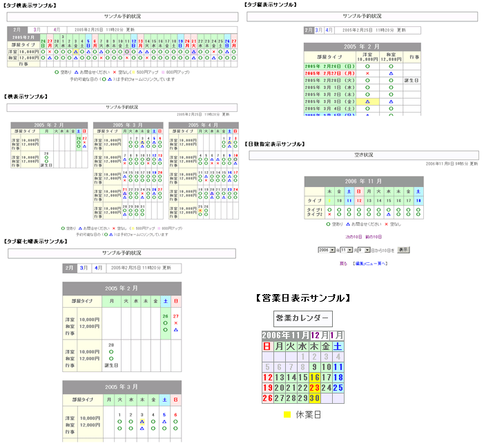The width and height of the screenshot is (484, 448).
Task: Follow the 次の10日 link
Action: (x=354, y=237)
